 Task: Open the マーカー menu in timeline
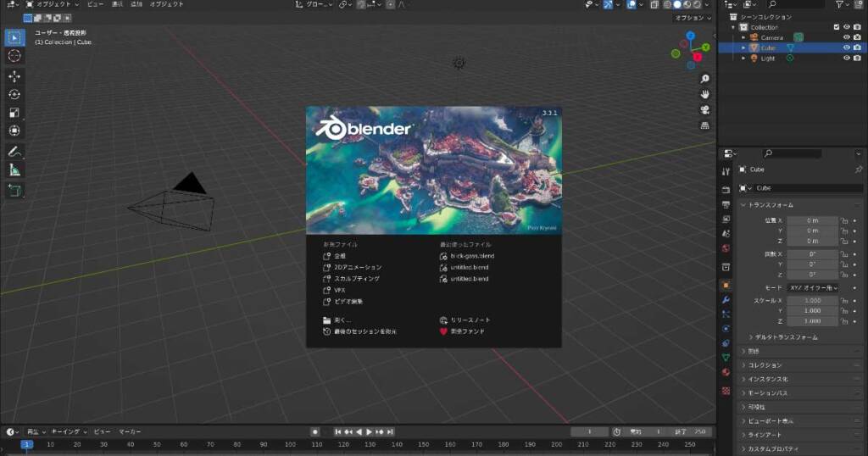[x=130, y=431]
